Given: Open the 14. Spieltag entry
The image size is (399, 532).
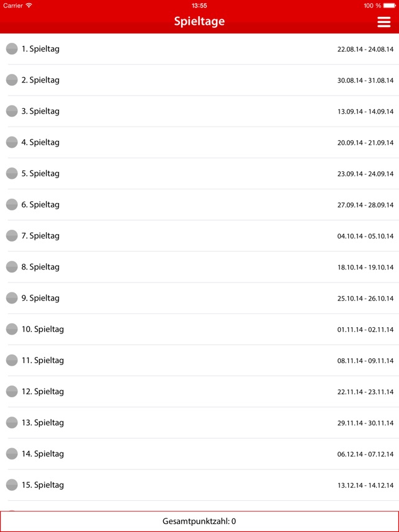Looking at the screenshot, I should click(x=200, y=454).
